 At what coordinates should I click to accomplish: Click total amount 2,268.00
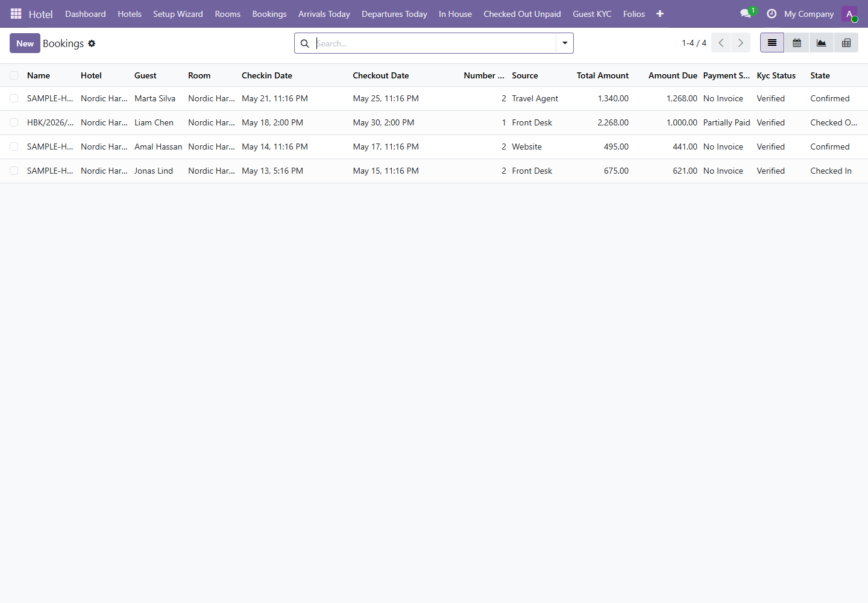click(x=613, y=122)
